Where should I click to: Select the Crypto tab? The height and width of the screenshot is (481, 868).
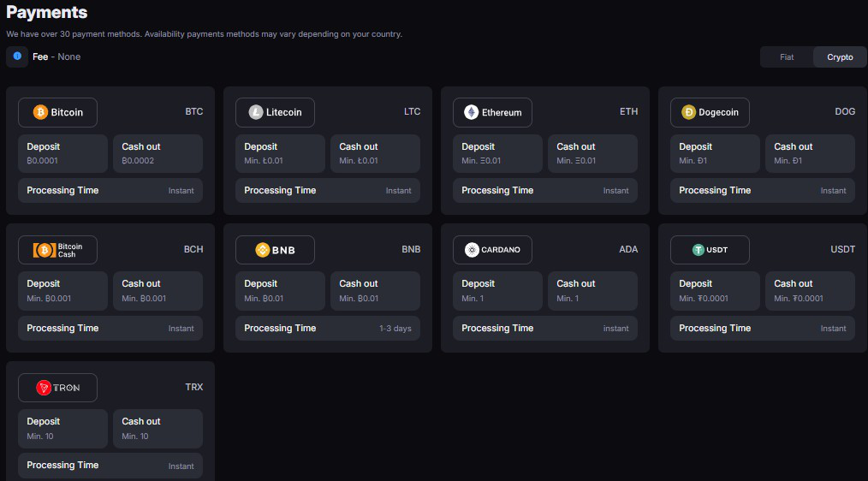coord(840,57)
